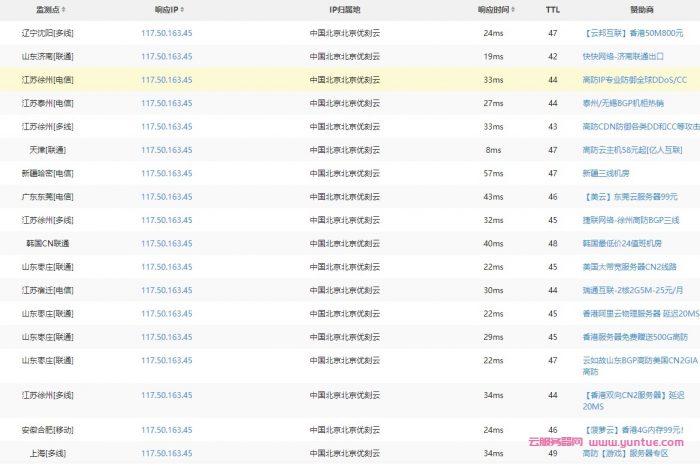This screenshot has height=464, width=700.
Task: Click the 安徽合肥[移动] monitoring point
Action: (x=48, y=430)
